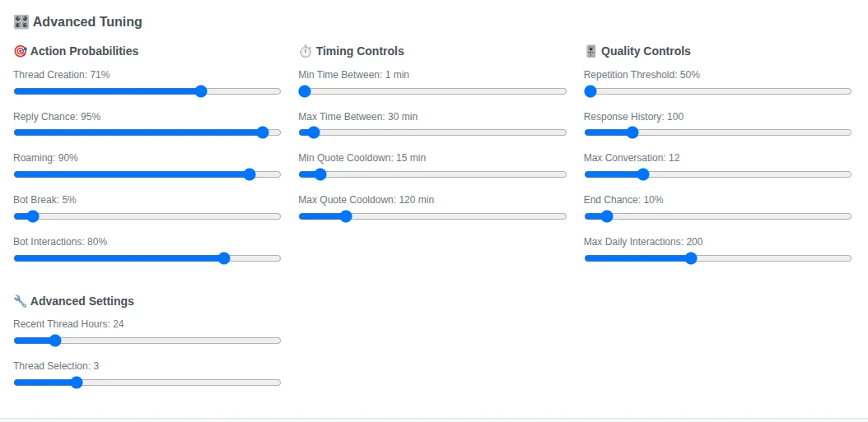
Task: Click the End Chance slider handle
Action: [607, 216]
